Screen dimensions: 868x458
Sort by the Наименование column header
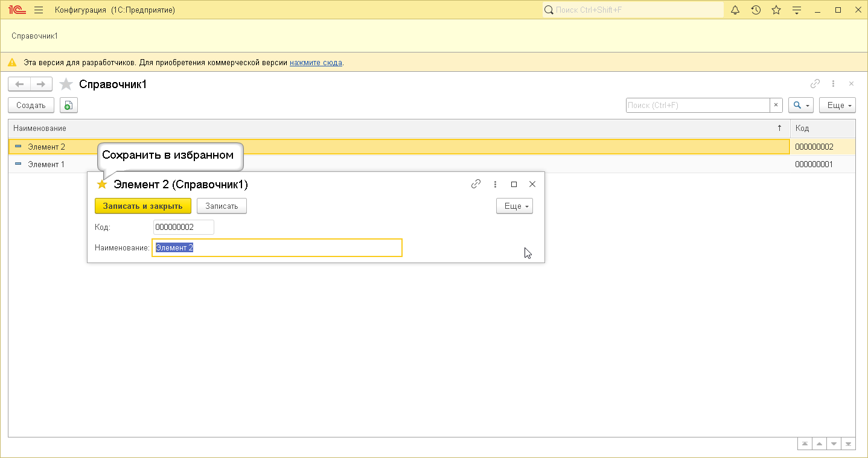(x=40, y=129)
